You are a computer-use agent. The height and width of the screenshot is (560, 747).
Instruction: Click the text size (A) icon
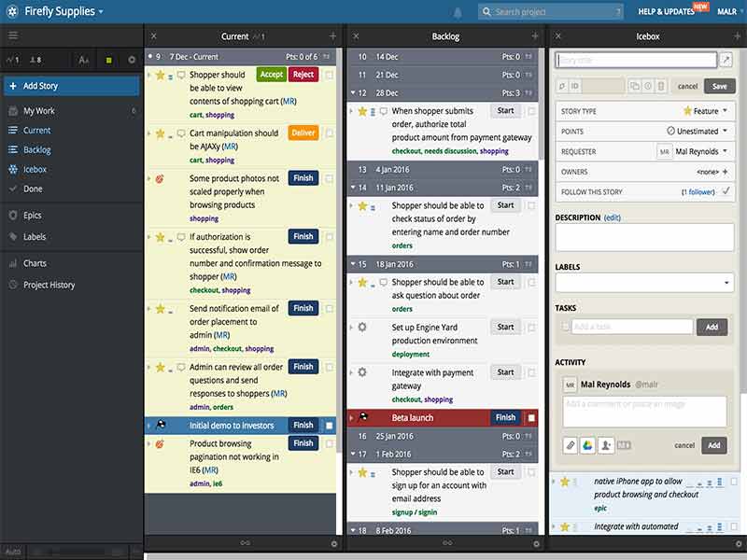click(x=83, y=58)
